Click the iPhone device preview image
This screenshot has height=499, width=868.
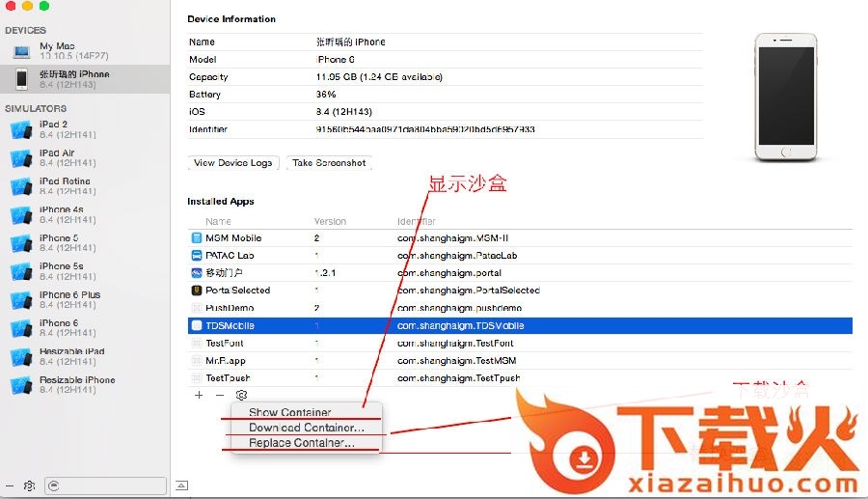coord(786,97)
